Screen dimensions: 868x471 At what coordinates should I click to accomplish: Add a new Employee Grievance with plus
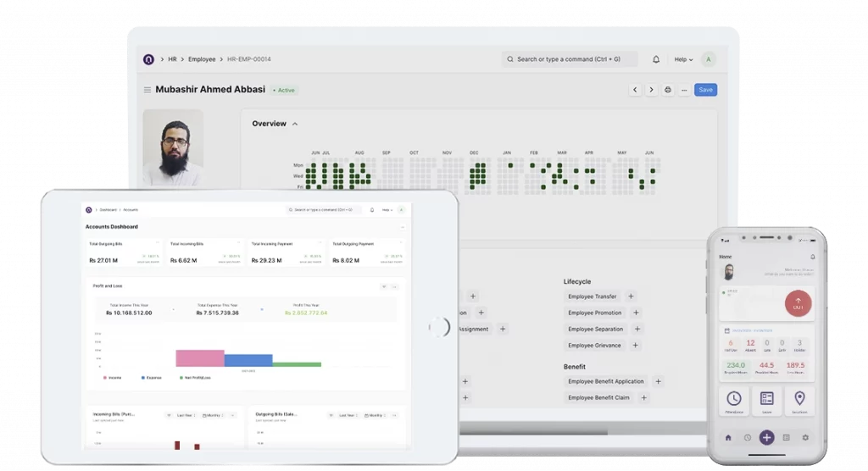[636, 346]
